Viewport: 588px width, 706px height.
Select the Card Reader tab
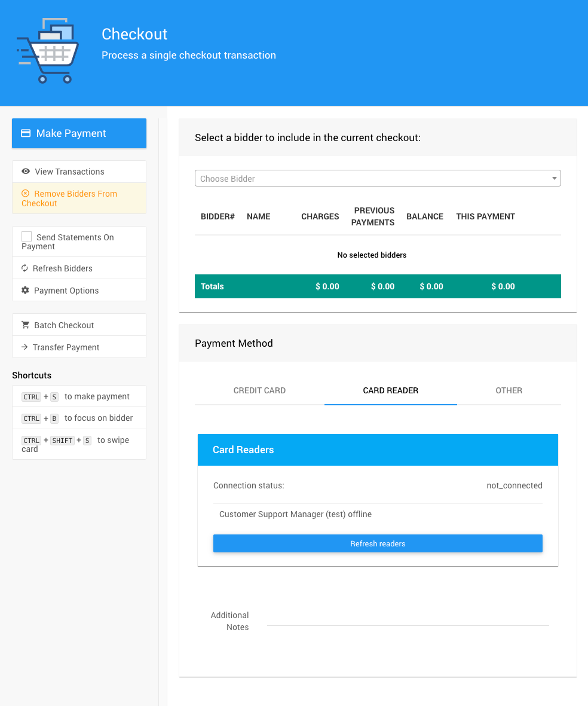tap(390, 390)
